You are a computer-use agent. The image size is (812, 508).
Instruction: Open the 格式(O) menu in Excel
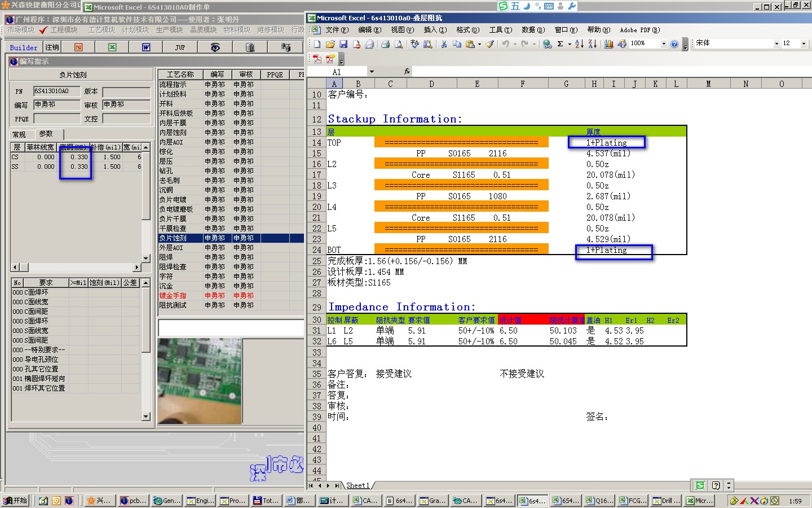click(468, 30)
